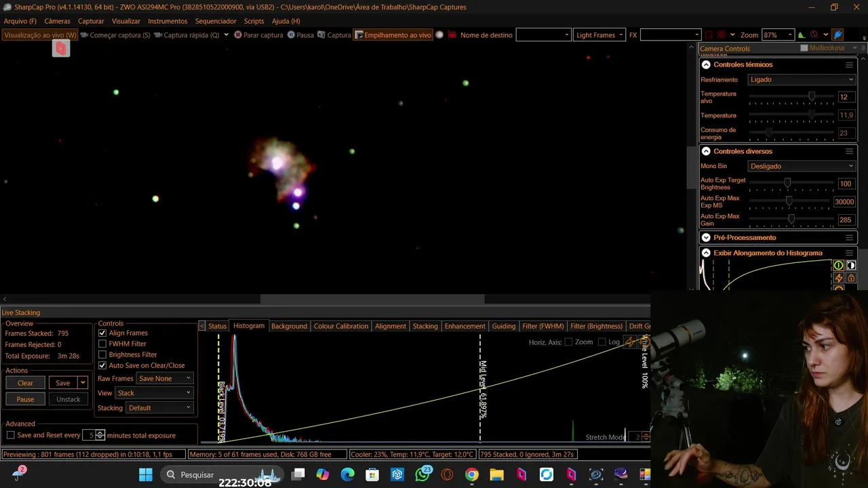Switch to the Colour Calibration tab
868x488 pixels.
[x=340, y=326]
